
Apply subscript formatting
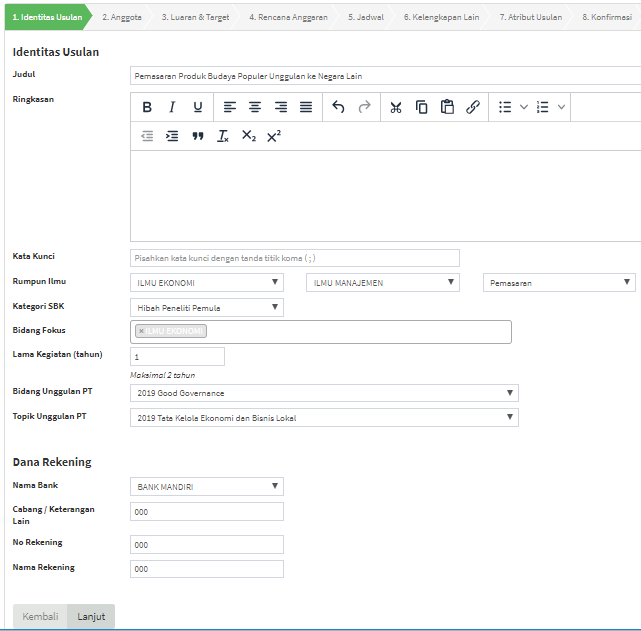click(x=249, y=136)
